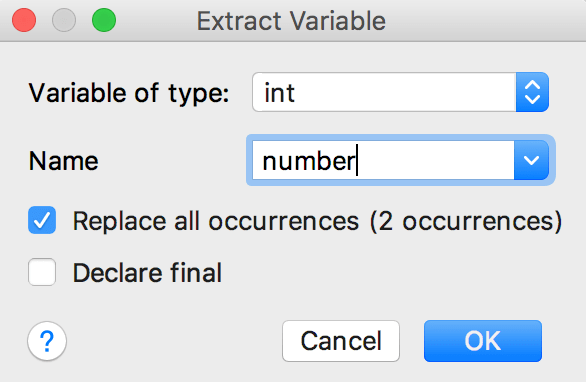Toggle via 'Replace all occurrences' label text
The image size is (586, 382).
click(216, 221)
